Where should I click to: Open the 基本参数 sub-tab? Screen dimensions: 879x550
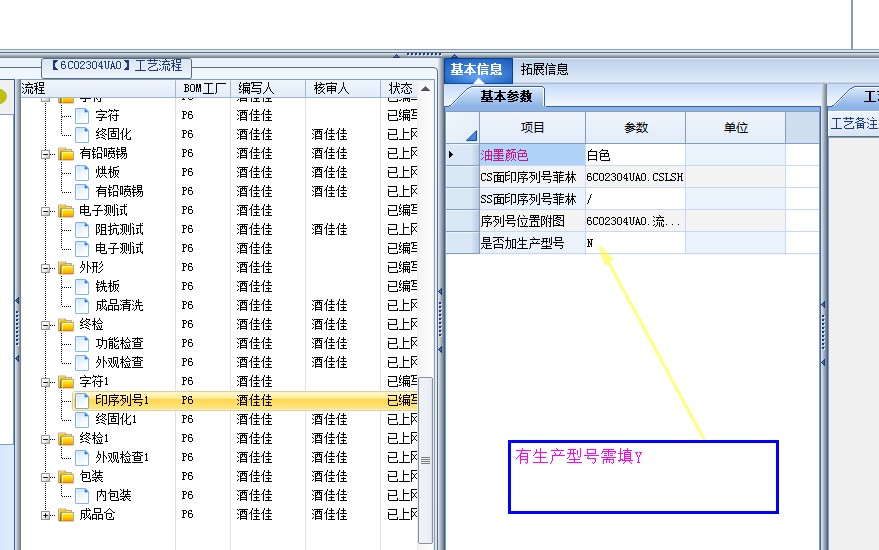click(x=506, y=96)
